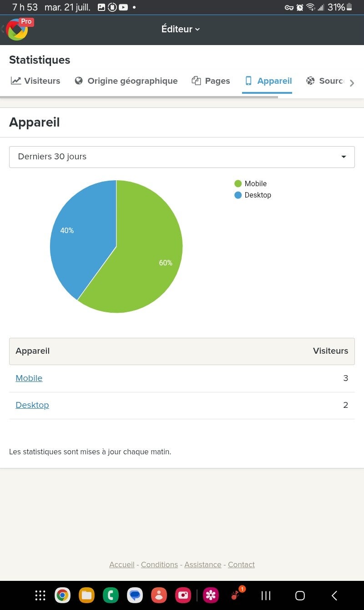Open the Origine géographique tab
The width and height of the screenshot is (364, 610).
pos(126,81)
